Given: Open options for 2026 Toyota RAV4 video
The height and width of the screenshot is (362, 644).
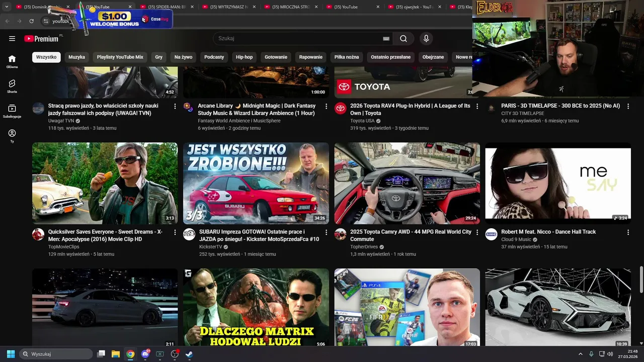Looking at the screenshot, I should (477, 107).
